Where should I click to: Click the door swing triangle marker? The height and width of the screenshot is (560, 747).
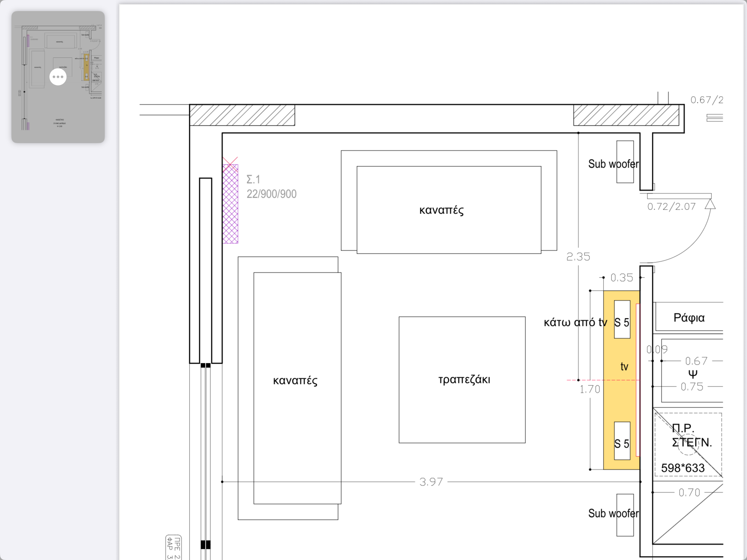(x=710, y=204)
